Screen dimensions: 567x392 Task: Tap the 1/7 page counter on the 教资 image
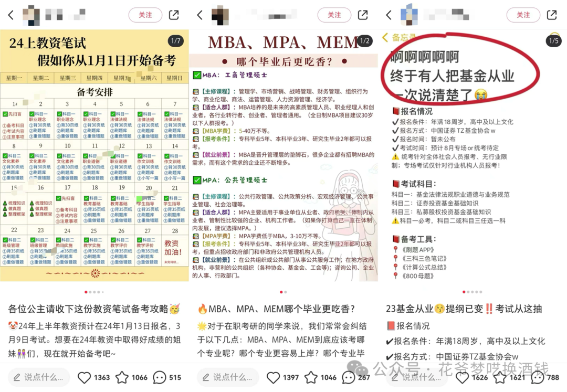tap(176, 41)
